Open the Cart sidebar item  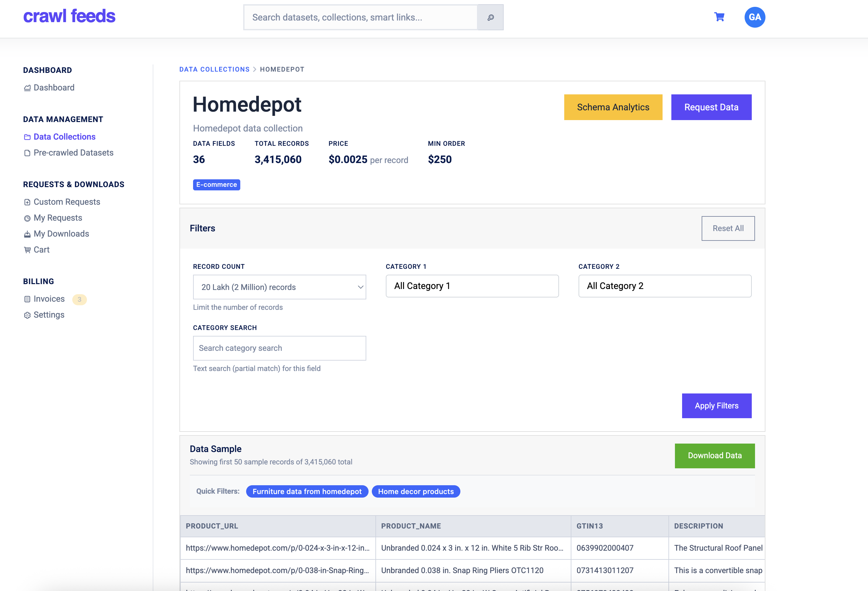click(x=41, y=250)
